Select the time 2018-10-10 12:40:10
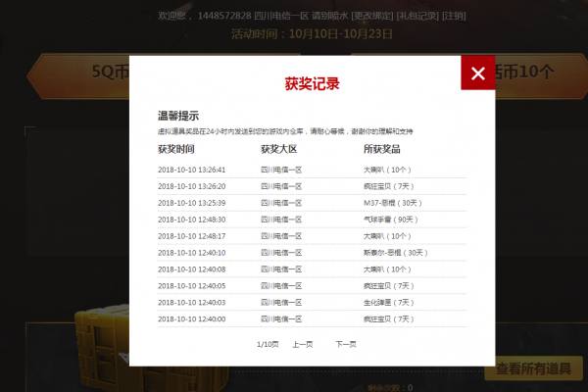588x392 pixels. [192, 253]
